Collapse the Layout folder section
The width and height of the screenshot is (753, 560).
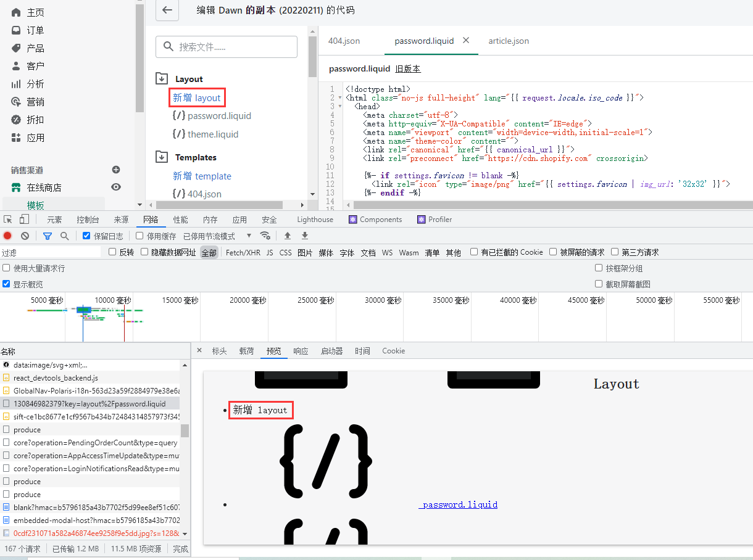(162, 79)
